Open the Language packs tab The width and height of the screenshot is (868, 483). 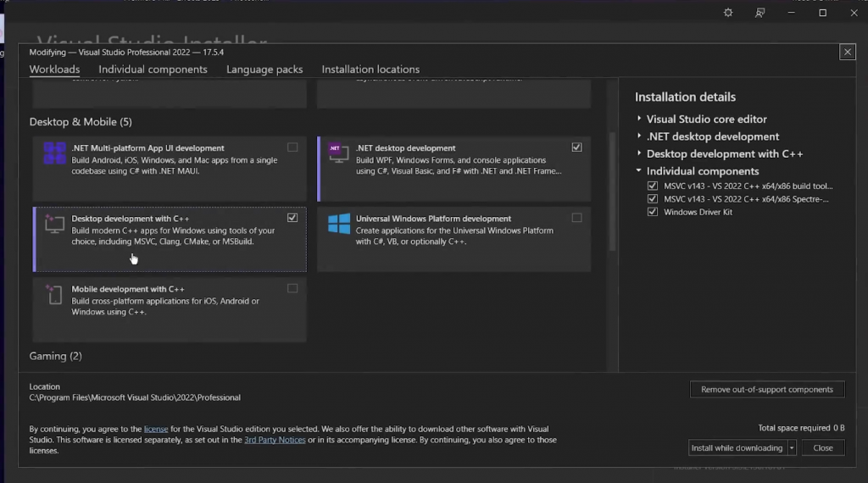[264, 69]
